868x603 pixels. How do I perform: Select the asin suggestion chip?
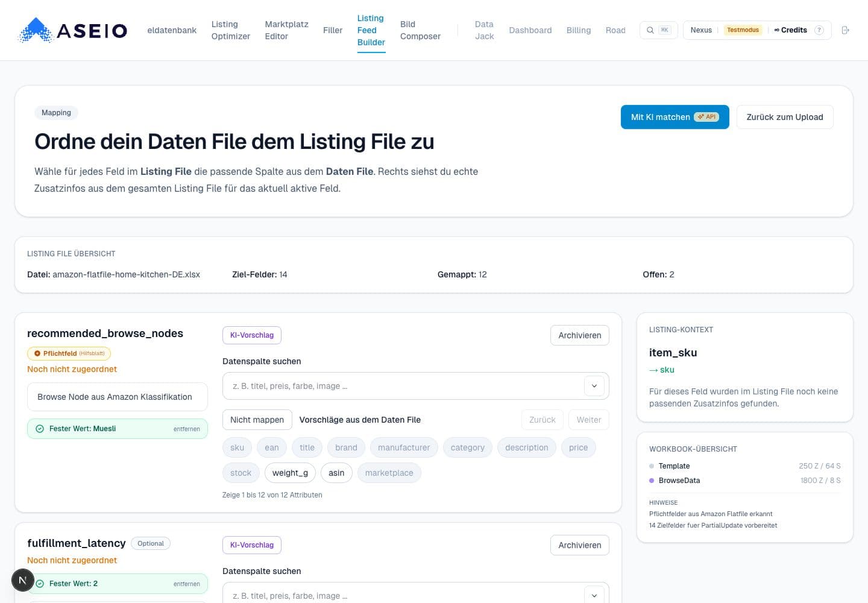click(x=336, y=473)
